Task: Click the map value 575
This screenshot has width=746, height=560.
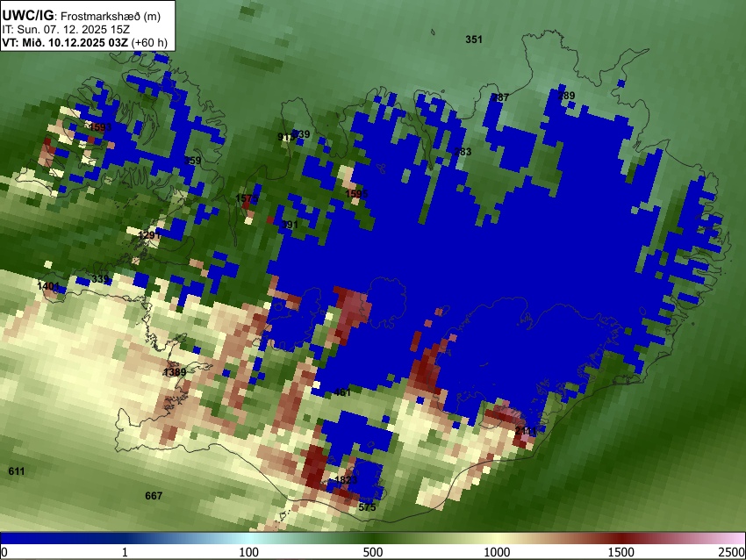Action: [x=367, y=507]
